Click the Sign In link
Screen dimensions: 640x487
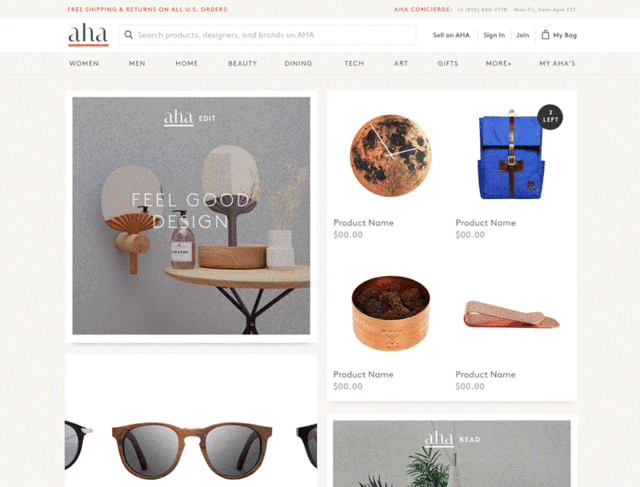pyautogui.click(x=494, y=35)
